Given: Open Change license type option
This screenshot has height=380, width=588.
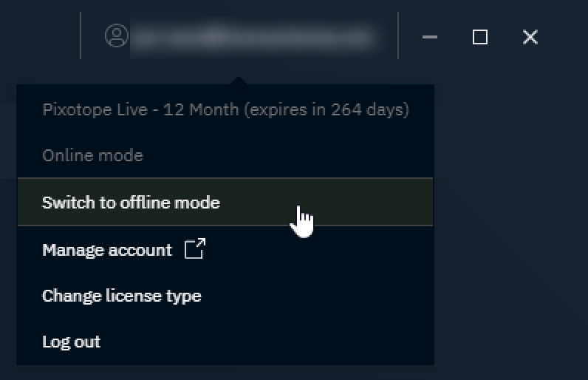Looking at the screenshot, I should pyautogui.click(x=121, y=296).
